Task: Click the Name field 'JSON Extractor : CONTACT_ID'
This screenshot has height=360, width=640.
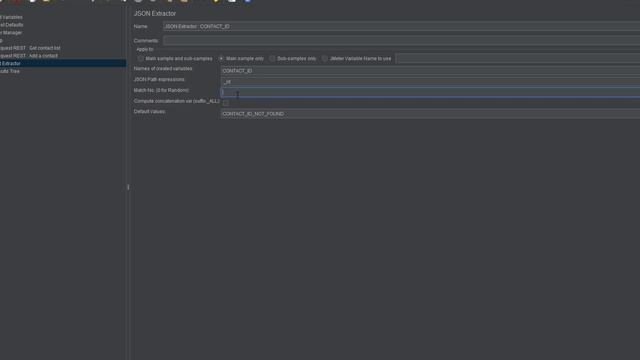Action: (x=402, y=27)
